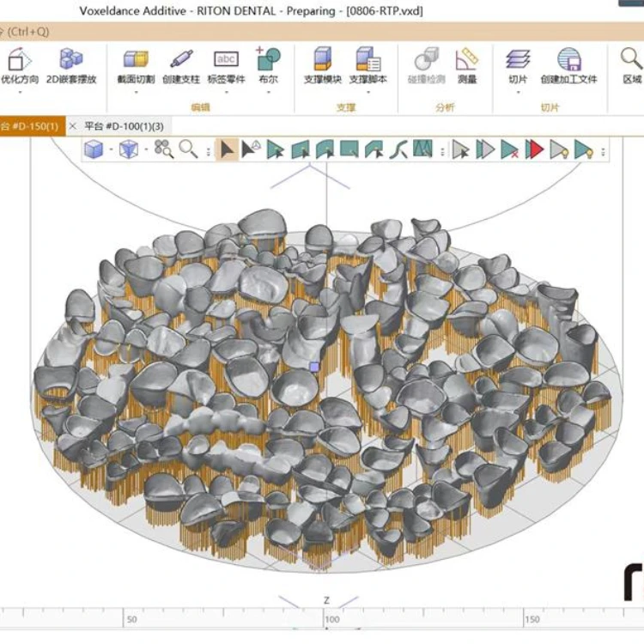Click the 100 mark on the ruler
The image size is (644, 644).
[x=331, y=619]
